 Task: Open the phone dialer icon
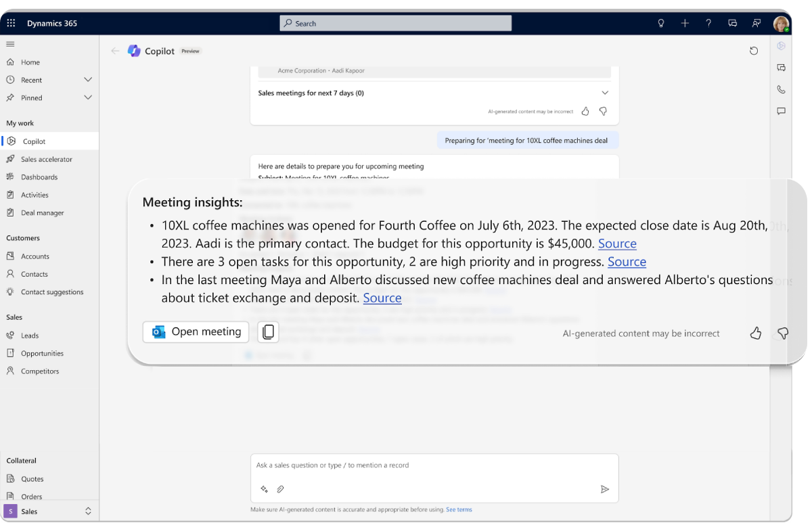click(781, 89)
